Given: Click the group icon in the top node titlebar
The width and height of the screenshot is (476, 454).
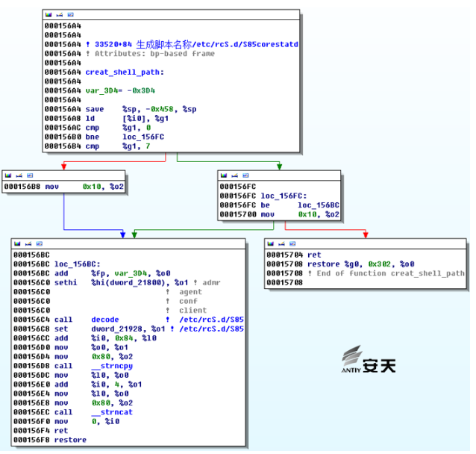Looking at the screenshot, I should point(70,15).
